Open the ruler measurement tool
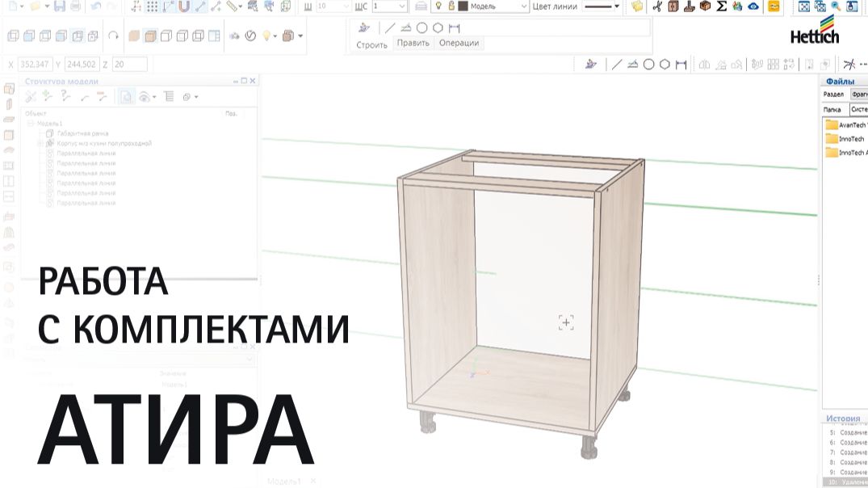Viewport: 868px width, 488px height. (232, 6)
